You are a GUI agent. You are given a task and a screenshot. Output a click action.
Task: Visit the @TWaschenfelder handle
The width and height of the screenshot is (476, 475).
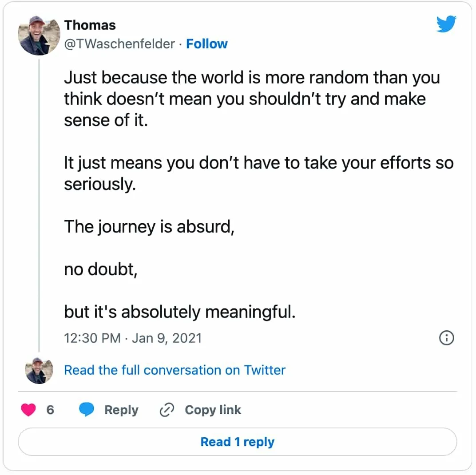(119, 44)
